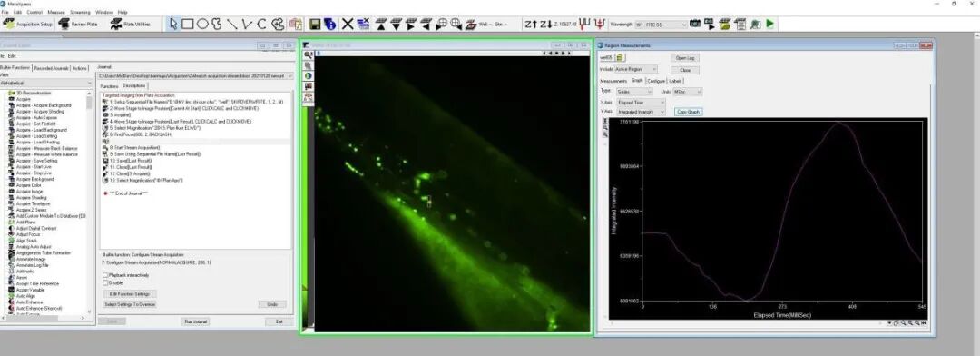Open Acquisition Setup from the toolbar
This screenshot has height=356, width=980.
click(x=28, y=24)
